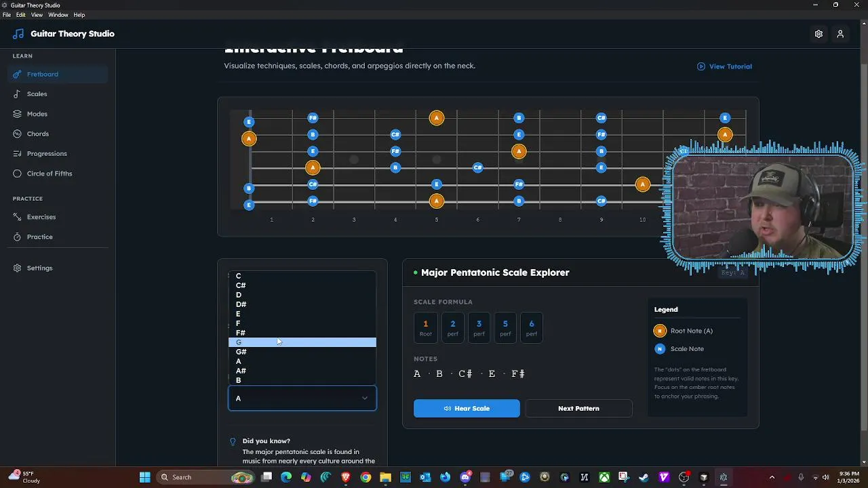The image size is (868, 488).
Task: Choose B from the key dropdown list
Action: [302, 380]
